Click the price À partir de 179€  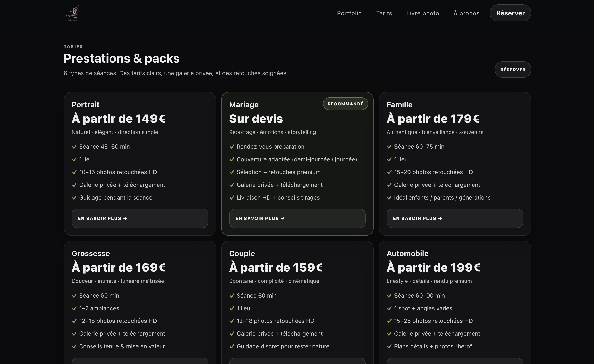(433, 119)
